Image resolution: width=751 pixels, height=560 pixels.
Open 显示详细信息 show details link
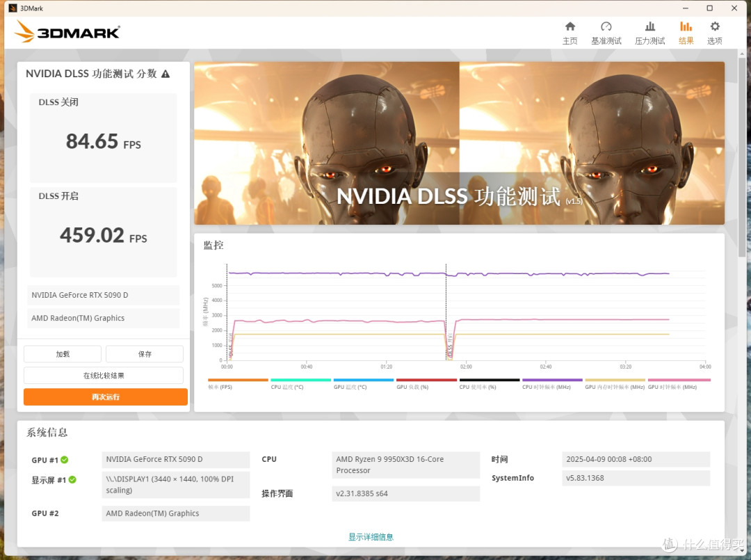pos(371,537)
